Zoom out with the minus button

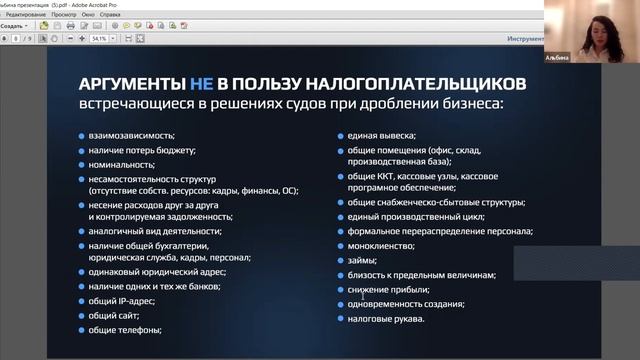point(70,38)
